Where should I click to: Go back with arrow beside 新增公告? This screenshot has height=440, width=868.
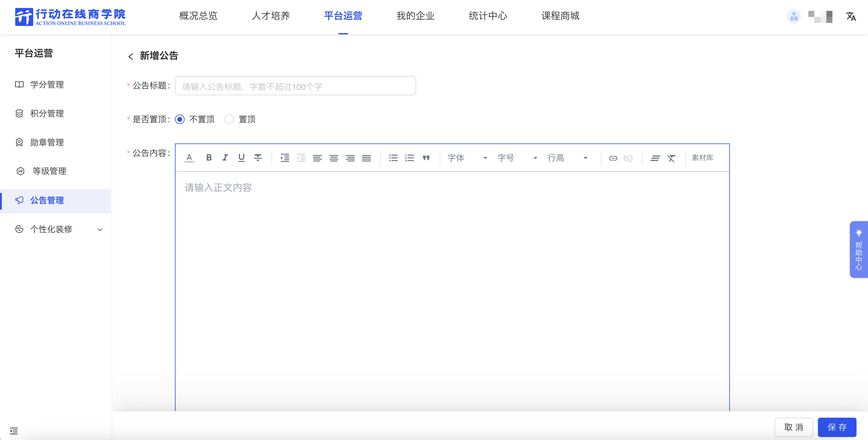coord(131,56)
